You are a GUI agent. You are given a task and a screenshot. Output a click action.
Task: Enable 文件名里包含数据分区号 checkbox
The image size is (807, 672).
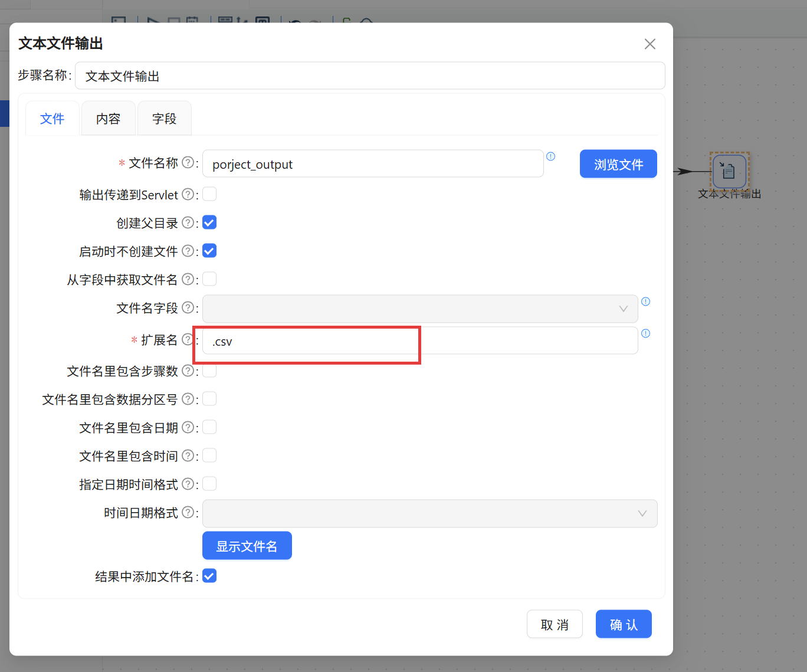pos(209,399)
